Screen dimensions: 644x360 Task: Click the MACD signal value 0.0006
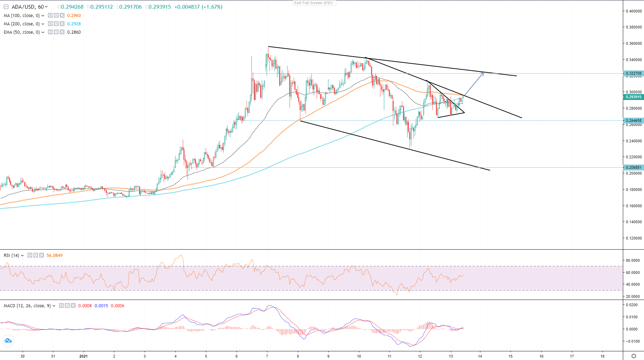coord(118,306)
